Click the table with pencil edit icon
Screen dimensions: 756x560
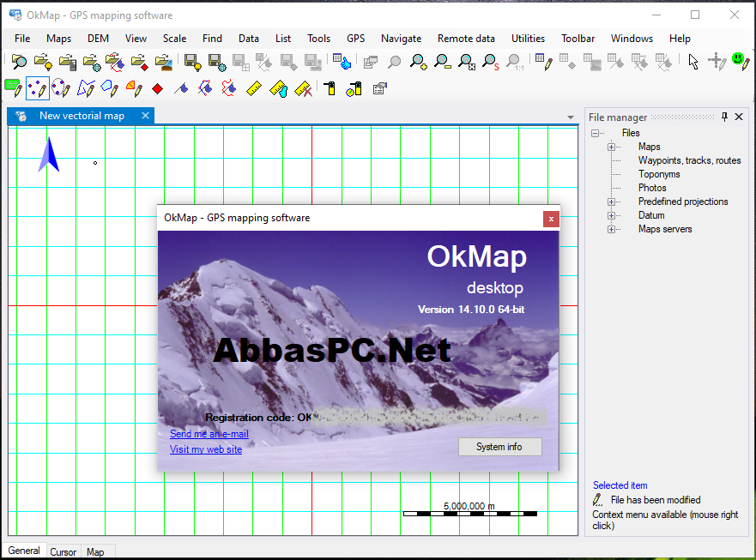543,62
